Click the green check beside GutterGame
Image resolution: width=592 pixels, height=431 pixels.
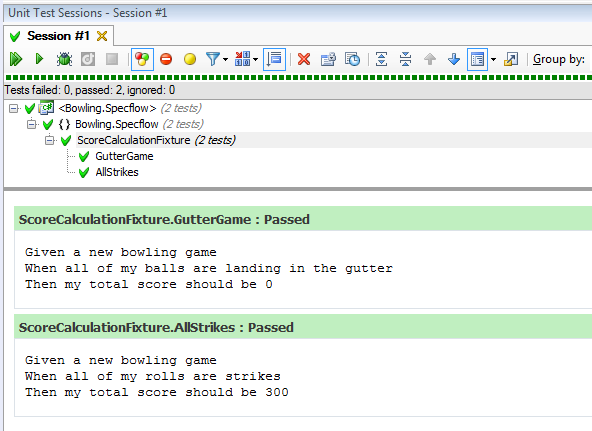84,156
